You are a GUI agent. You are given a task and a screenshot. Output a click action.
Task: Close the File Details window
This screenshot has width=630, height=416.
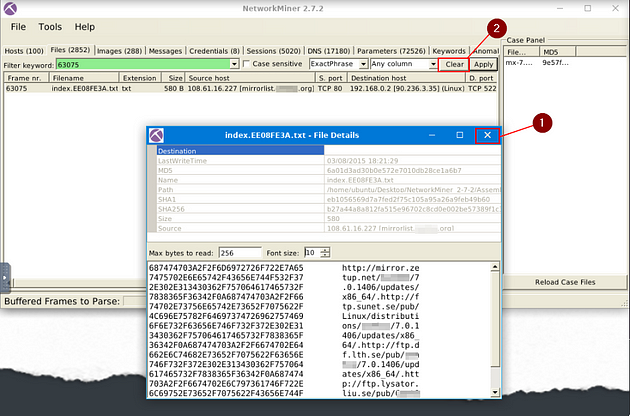point(487,135)
